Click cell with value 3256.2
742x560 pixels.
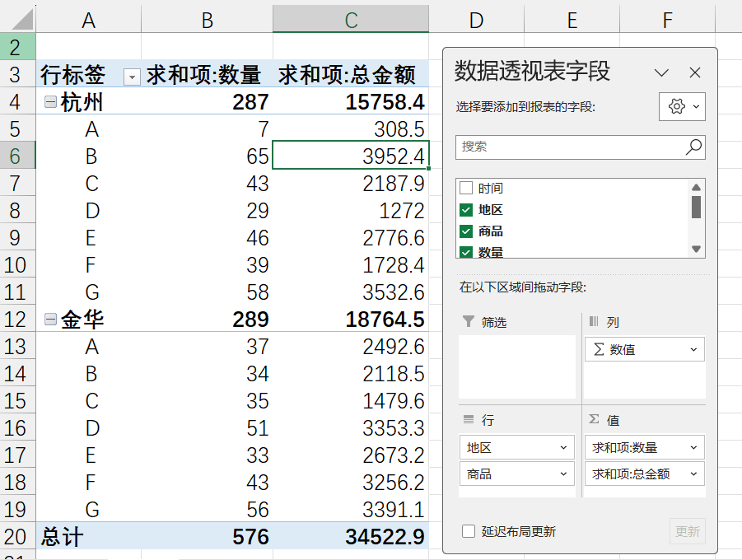(351, 483)
